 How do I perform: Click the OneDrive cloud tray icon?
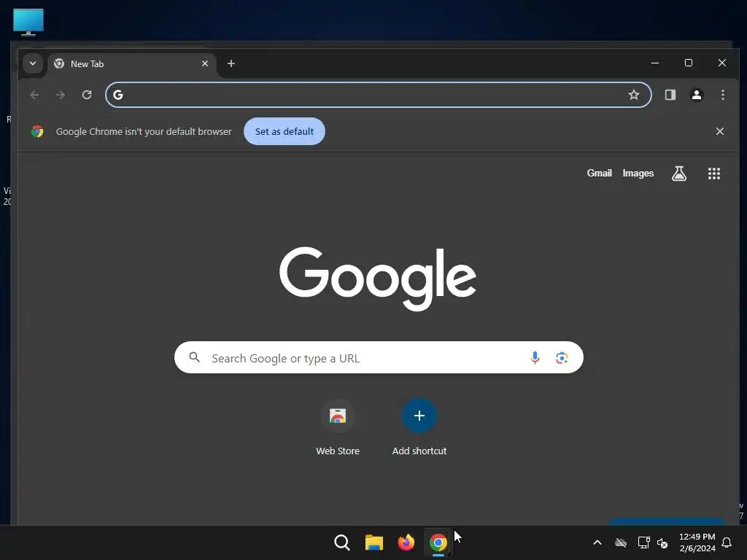(621, 542)
